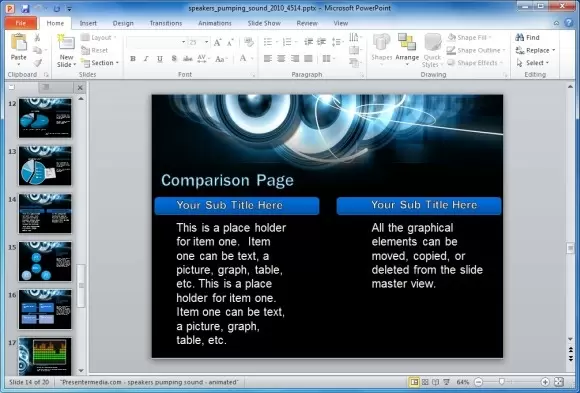Switch to Slide Sorter view
This screenshot has width=580, height=393.
(x=425, y=382)
